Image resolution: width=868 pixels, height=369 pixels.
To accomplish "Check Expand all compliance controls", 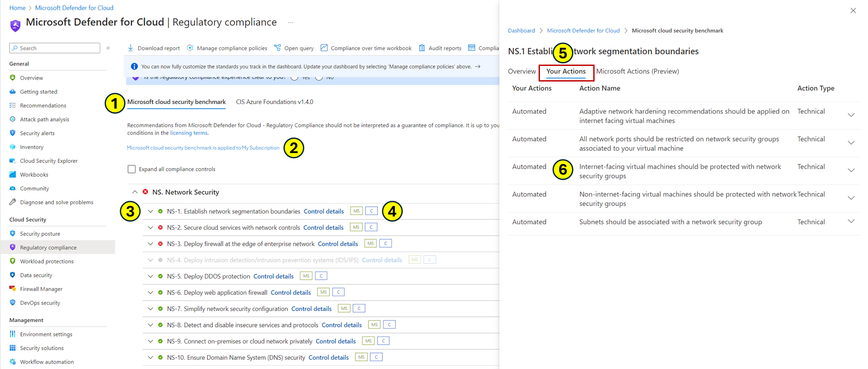I will point(132,169).
